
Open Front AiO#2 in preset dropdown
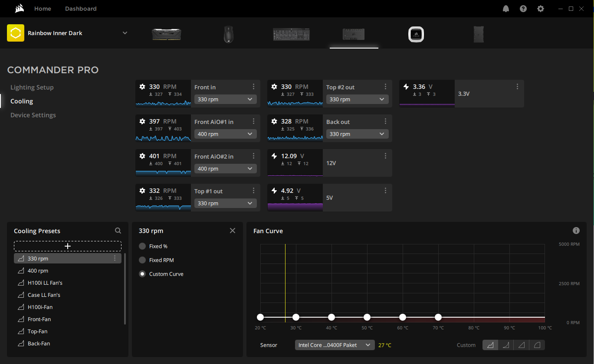pyautogui.click(x=226, y=169)
